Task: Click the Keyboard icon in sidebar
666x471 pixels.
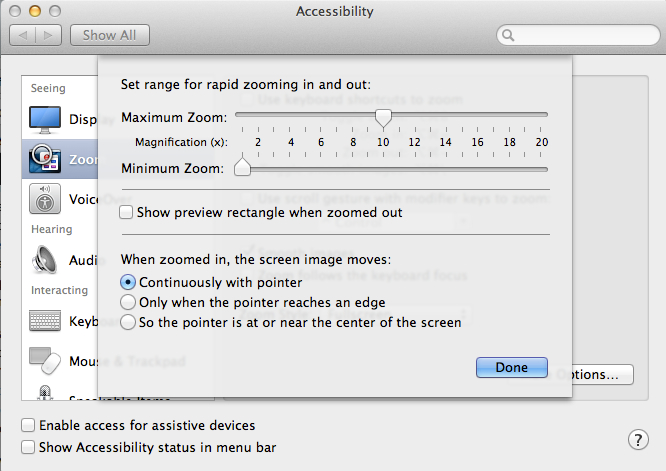Action: [x=46, y=321]
